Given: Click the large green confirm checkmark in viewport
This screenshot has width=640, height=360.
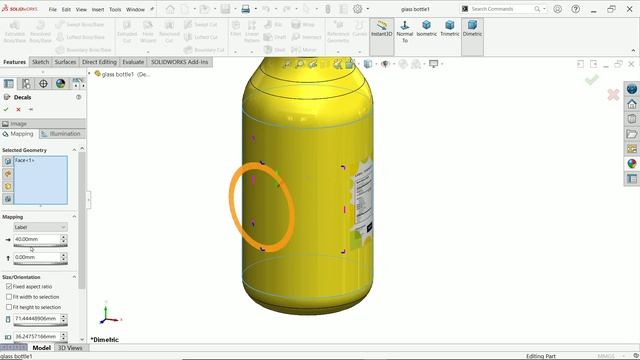Looking at the screenshot, I should [x=591, y=80].
